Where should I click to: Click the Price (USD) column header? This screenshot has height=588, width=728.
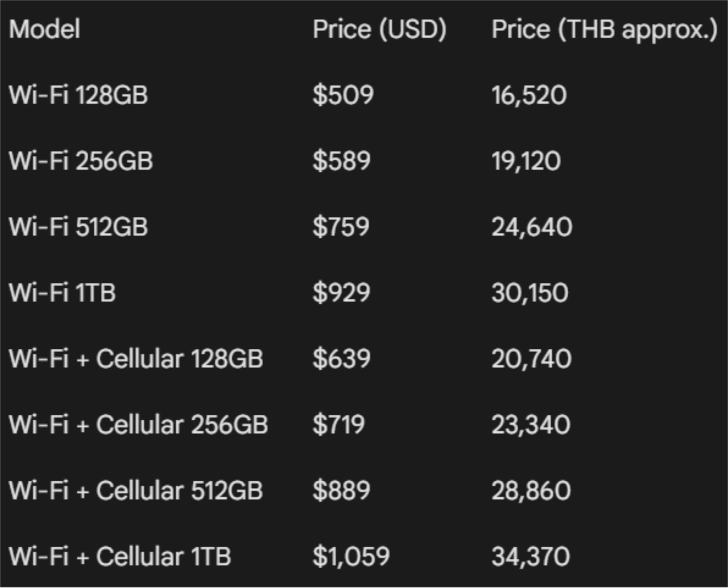pos(379,29)
